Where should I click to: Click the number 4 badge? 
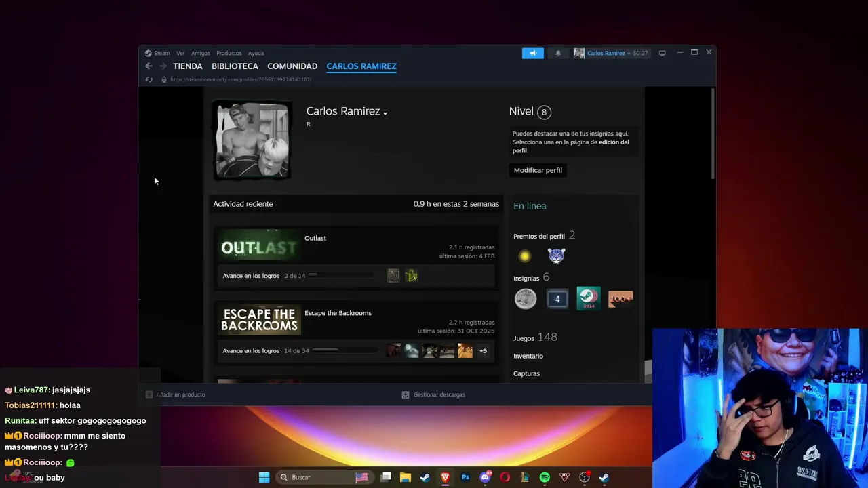557,298
